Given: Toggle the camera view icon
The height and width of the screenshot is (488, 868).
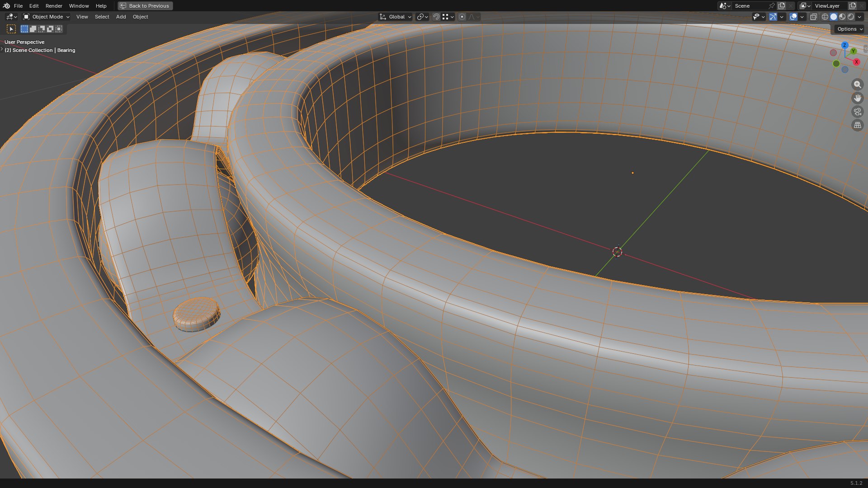Looking at the screenshot, I should pyautogui.click(x=857, y=112).
